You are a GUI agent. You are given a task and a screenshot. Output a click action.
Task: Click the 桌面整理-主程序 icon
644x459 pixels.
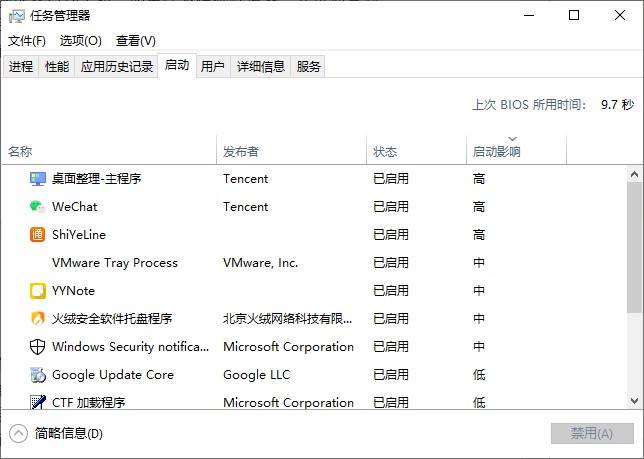[38, 179]
